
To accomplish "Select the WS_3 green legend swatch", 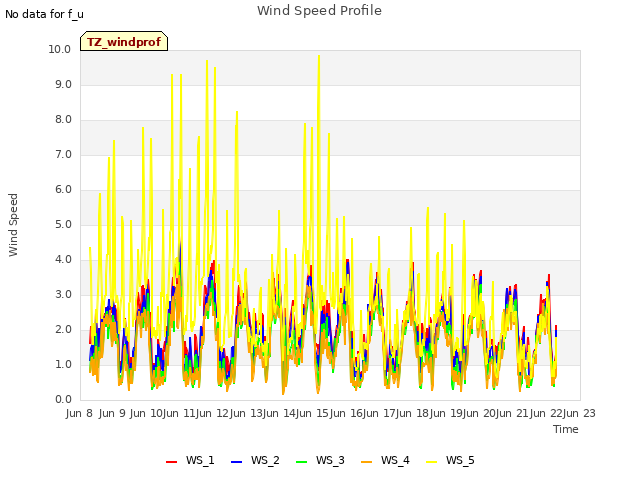I will click(302, 461).
